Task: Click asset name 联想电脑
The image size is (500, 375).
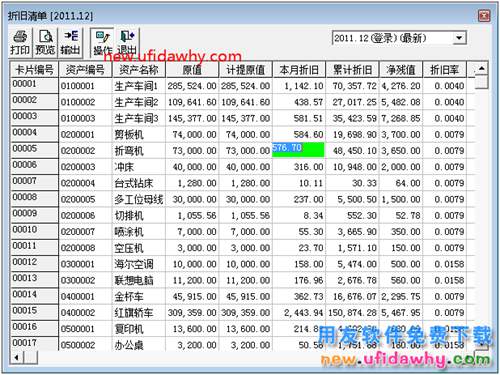Action: click(134, 280)
